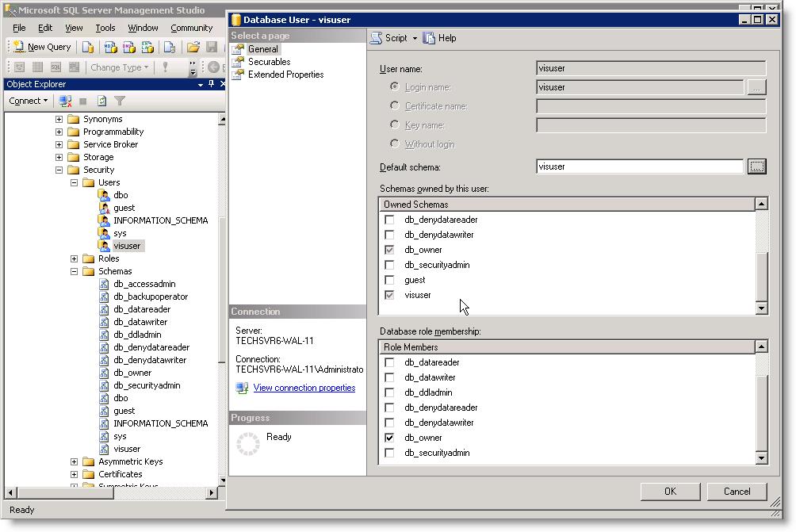
Task: Expand the Service Broker folder
Action: pos(59,144)
